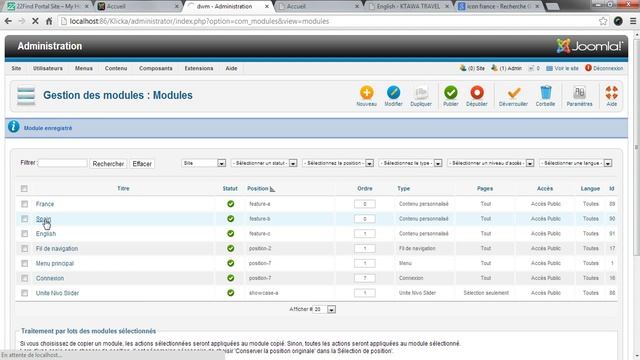Screen dimensions: 640x360
Task: Check the Menu principal checkbox
Action: click(x=24, y=263)
